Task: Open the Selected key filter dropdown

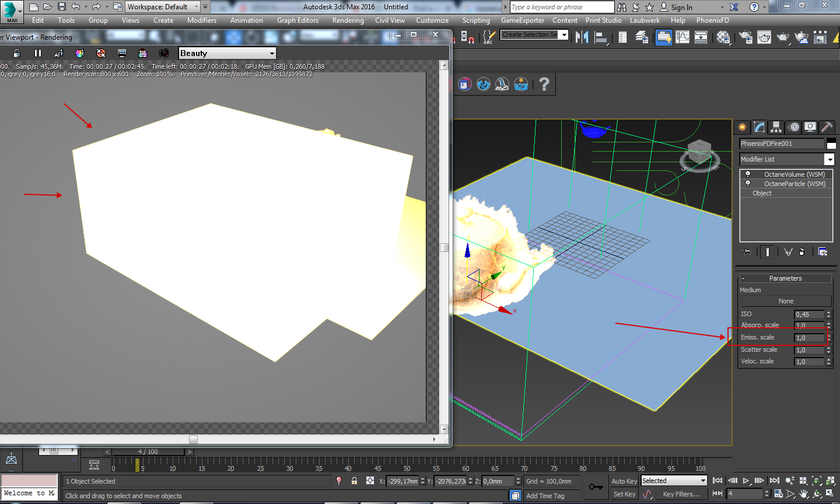Action: coord(674,481)
